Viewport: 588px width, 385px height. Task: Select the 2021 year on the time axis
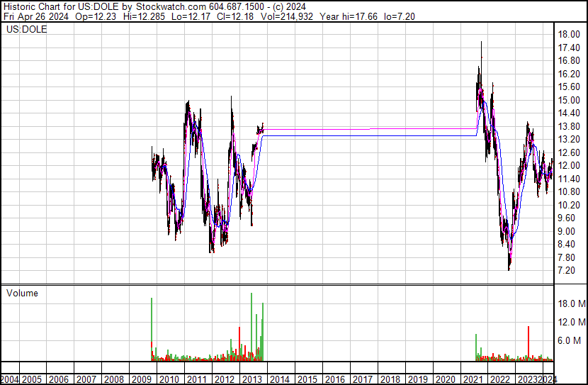point(473,379)
